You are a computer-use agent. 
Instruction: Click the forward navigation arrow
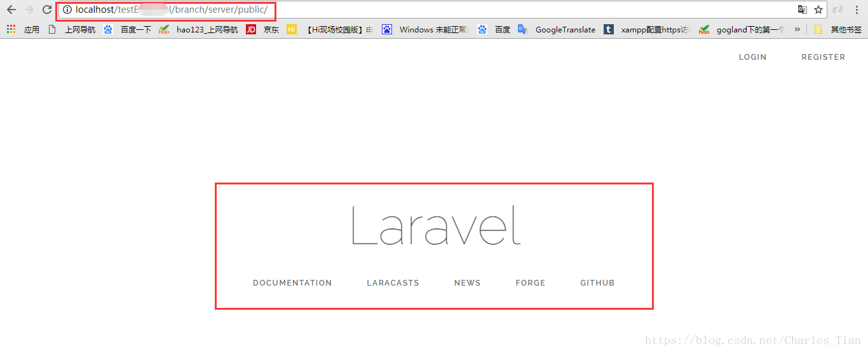pyautogui.click(x=29, y=10)
